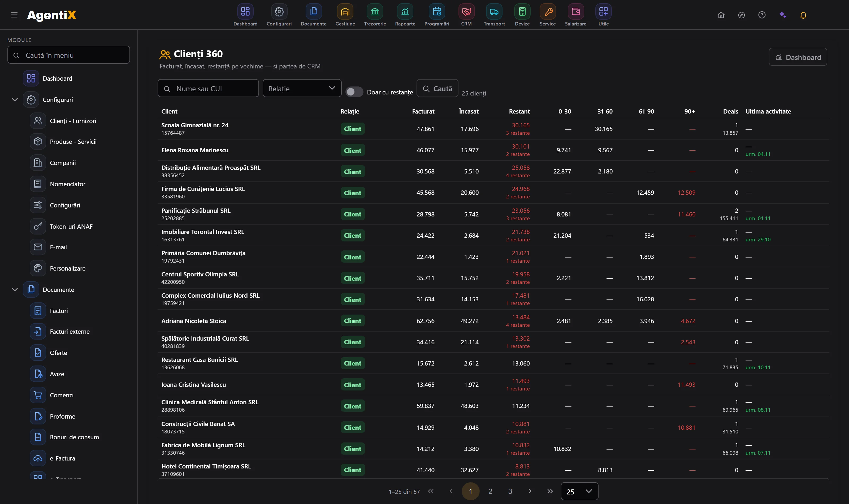Collapse the Configurari sidebar section
Image resolution: width=849 pixels, height=504 pixels.
pyautogui.click(x=15, y=99)
